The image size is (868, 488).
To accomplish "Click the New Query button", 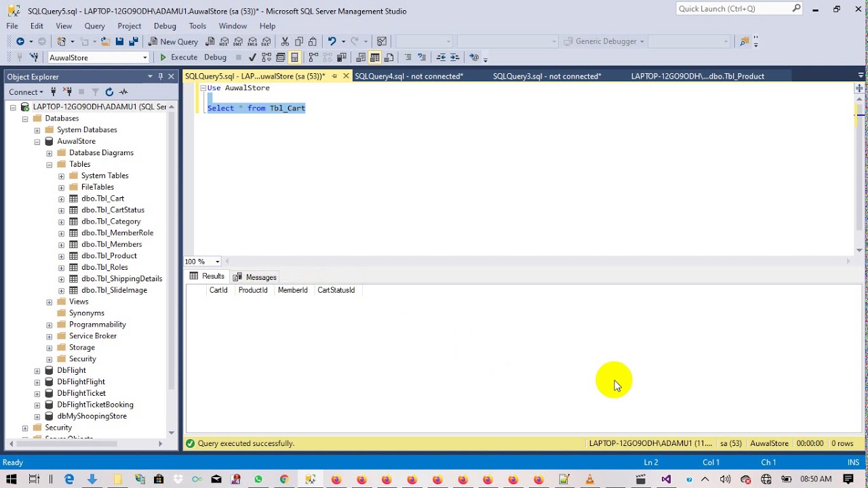I will tap(173, 41).
